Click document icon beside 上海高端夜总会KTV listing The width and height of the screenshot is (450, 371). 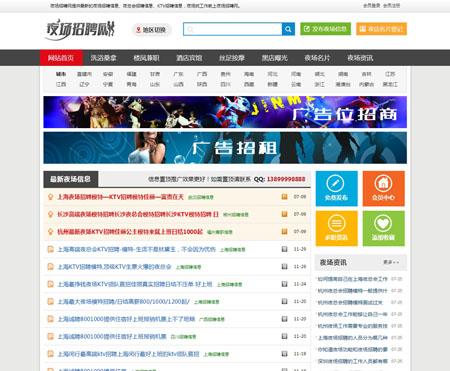point(50,249)
